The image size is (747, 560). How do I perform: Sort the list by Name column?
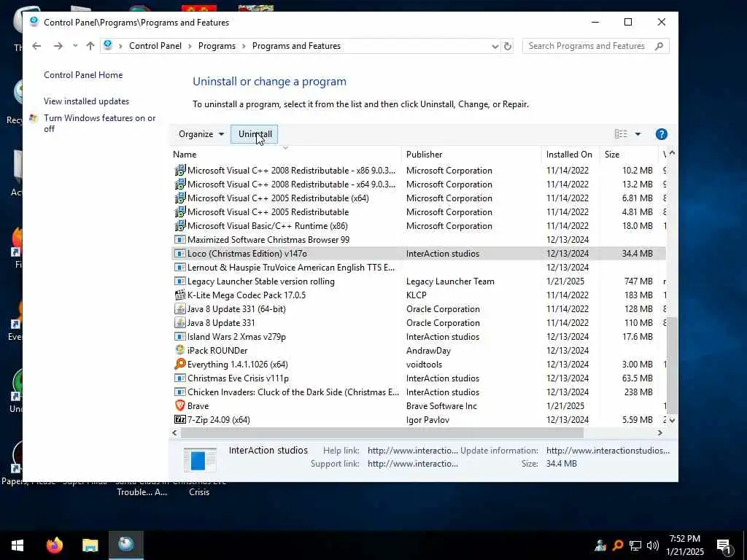[185, 155]
